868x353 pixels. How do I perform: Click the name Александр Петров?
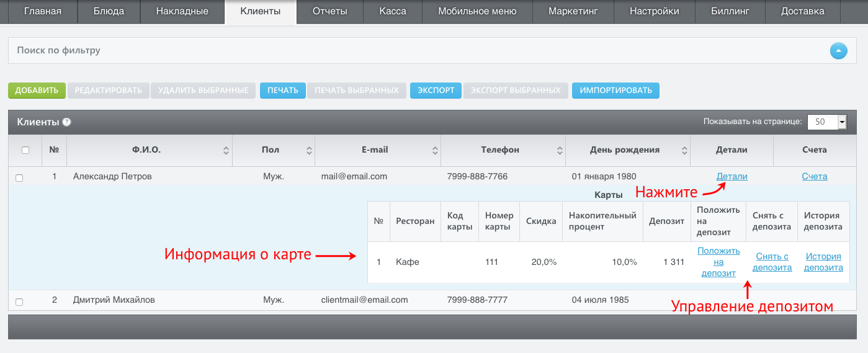tap(112, 176)
